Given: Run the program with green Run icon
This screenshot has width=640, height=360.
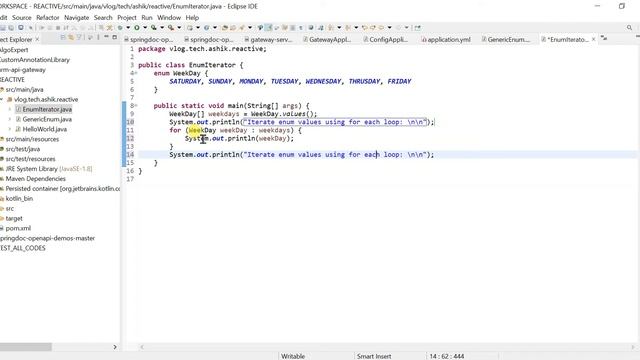Looking at the screenshot, I should [x=137, y=28].
